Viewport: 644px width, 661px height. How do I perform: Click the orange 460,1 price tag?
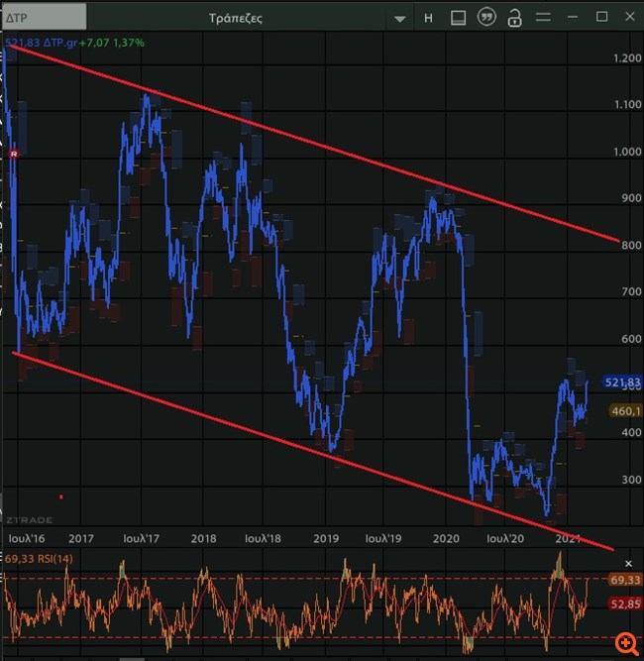coord(626,410)
